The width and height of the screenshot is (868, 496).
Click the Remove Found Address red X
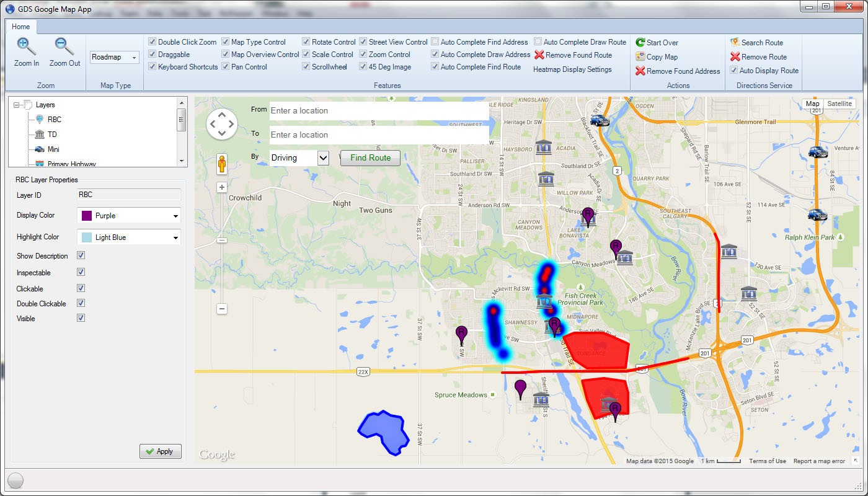click(x=640, y=71)
